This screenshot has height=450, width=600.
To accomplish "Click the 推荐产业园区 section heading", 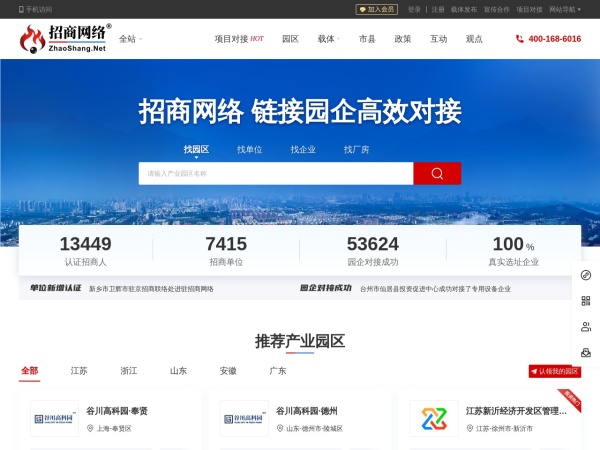I will point(300,341).
